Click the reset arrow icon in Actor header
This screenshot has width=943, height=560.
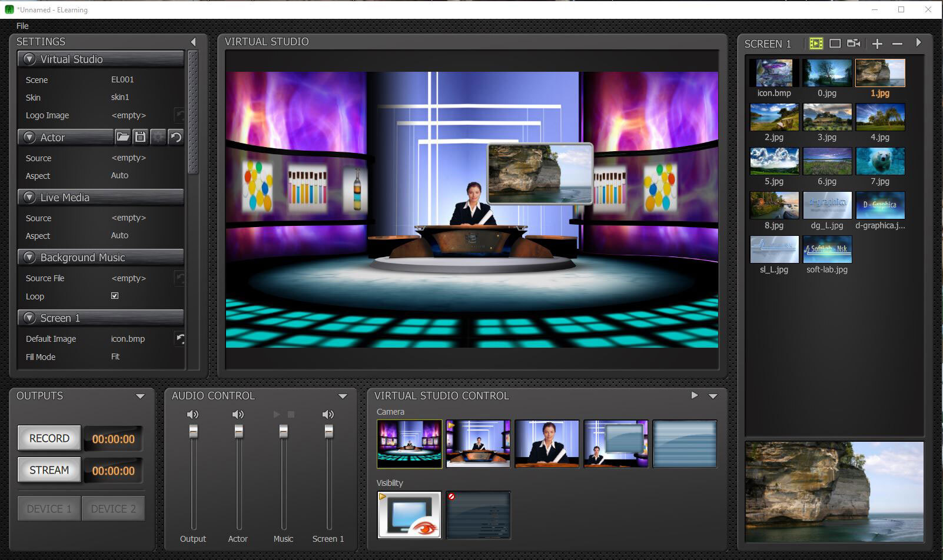[175, 137]
